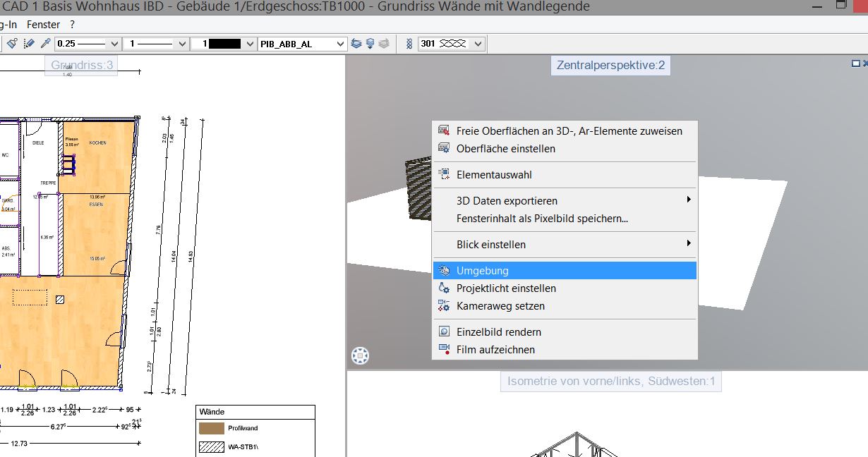Click the navigation wheel icon in perspective view
Image resolution: width=868 pixels, height=457 pixels.
click(x=360, y=356)
